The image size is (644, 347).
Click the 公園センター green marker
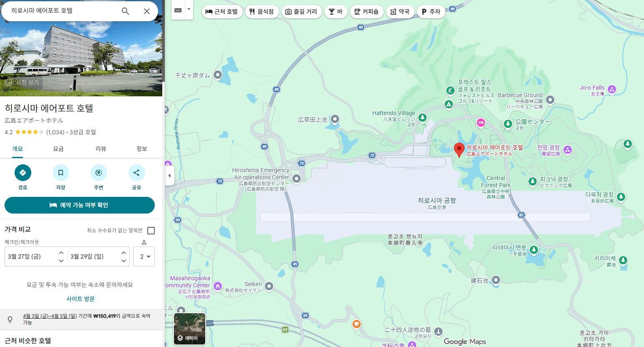tap(508, 124)
